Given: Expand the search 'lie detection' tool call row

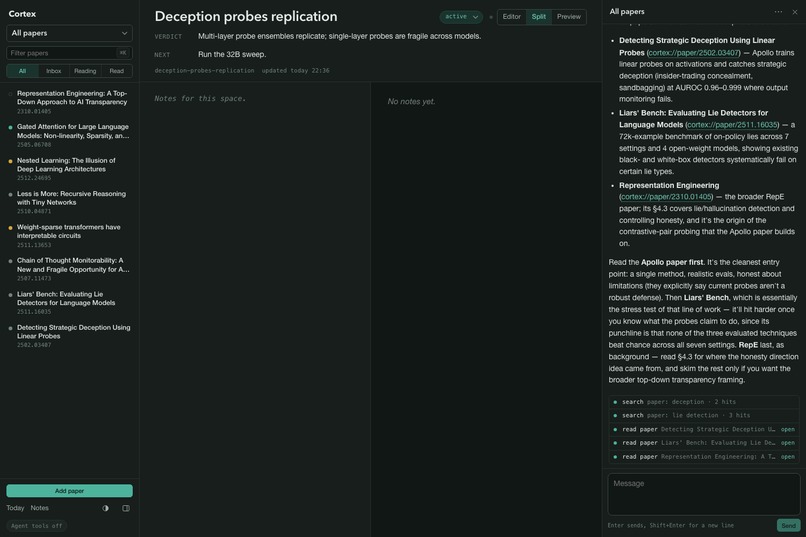Looking at the screenshot, I should pos(704,415).
